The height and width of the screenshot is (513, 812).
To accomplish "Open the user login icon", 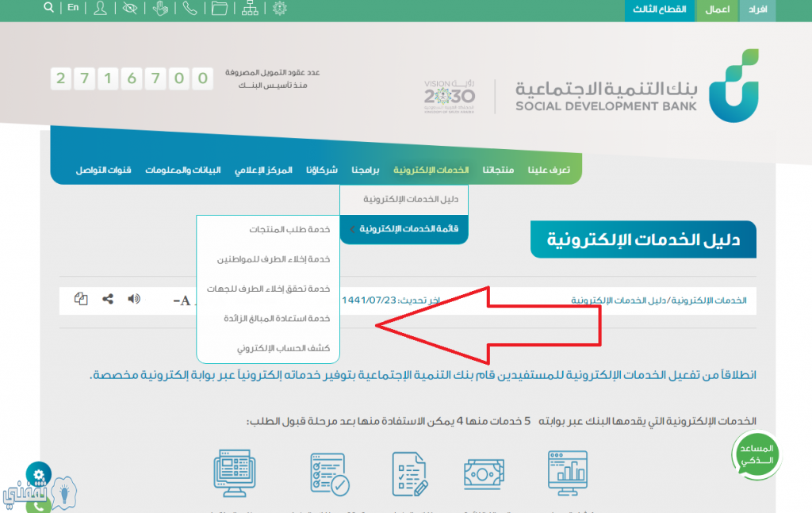I will (100, 8).
